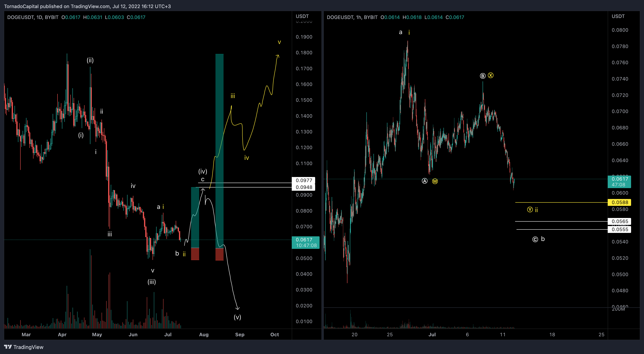Click the O0.0614 open value on 1h chart
This screenshot has width=644, height=354.
pos(390,17)
